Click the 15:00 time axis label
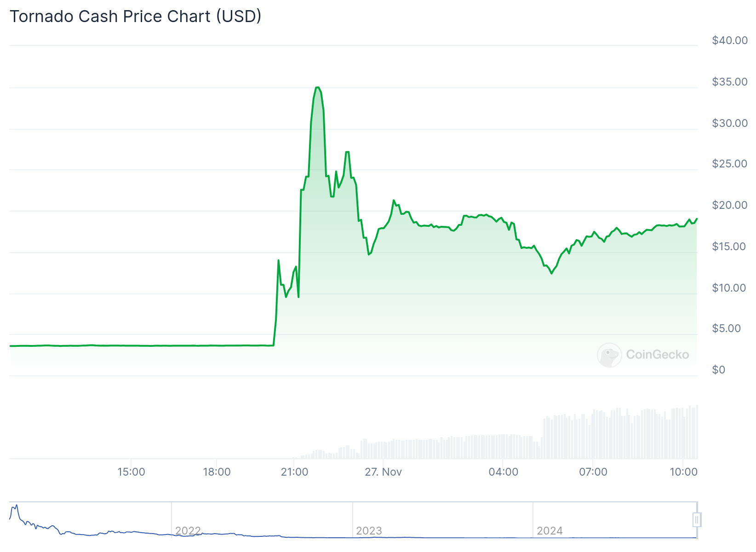Screen dimensions: 756x552 (131, 472)
